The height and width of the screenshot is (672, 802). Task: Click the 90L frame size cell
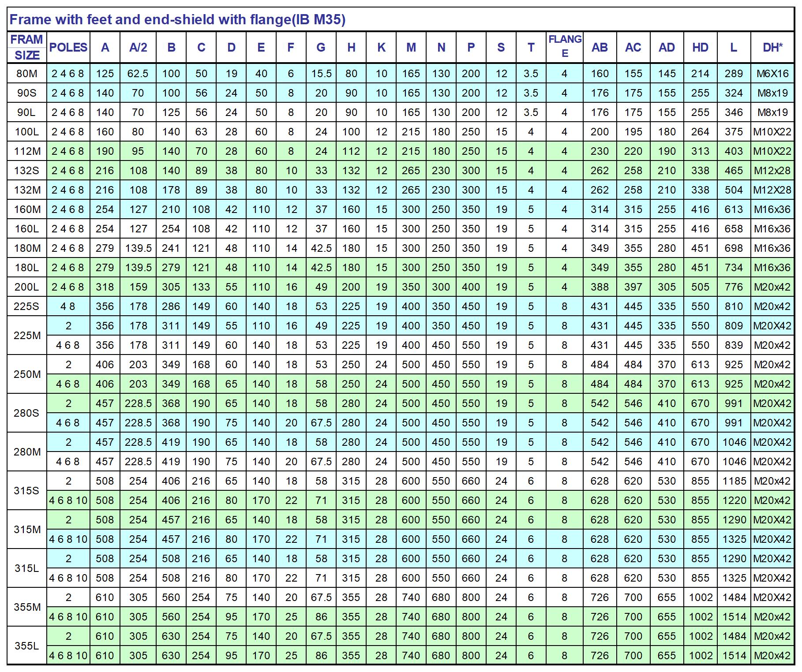(27, 112)
